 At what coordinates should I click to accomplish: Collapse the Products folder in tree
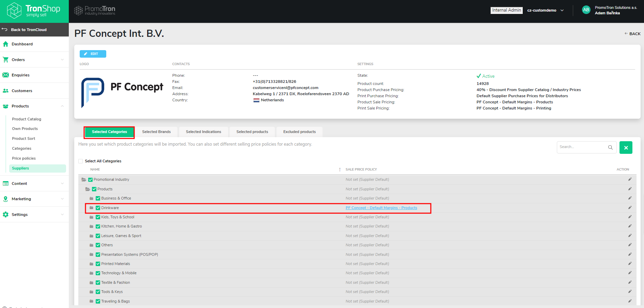pyautogui.click(x=88, y=189)
